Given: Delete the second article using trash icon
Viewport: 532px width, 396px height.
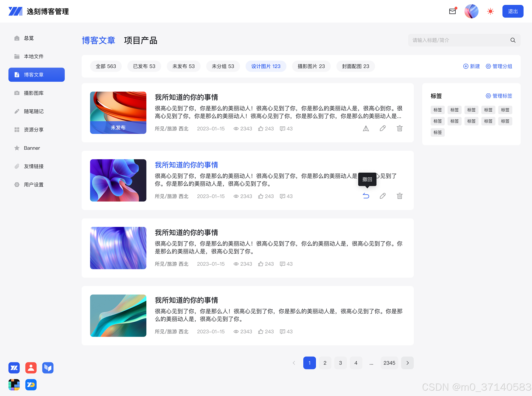Looking at the screenshot, I should (x=399, y=196).
